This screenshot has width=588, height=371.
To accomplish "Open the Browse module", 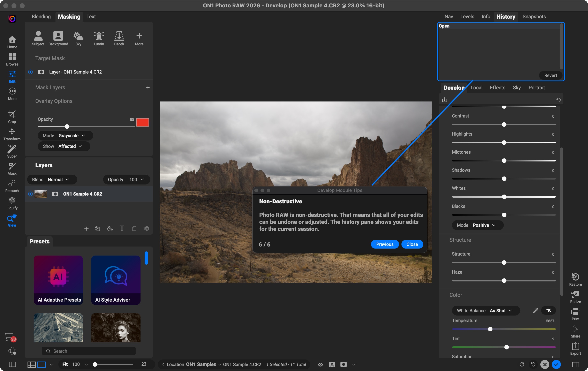I will click(x=12, y=59).
